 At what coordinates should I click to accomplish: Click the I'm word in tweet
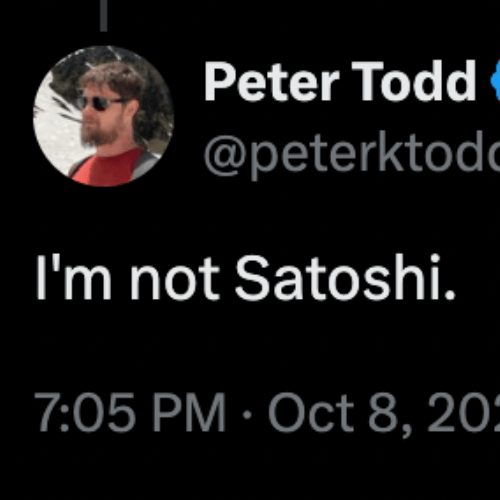point(73,278)
